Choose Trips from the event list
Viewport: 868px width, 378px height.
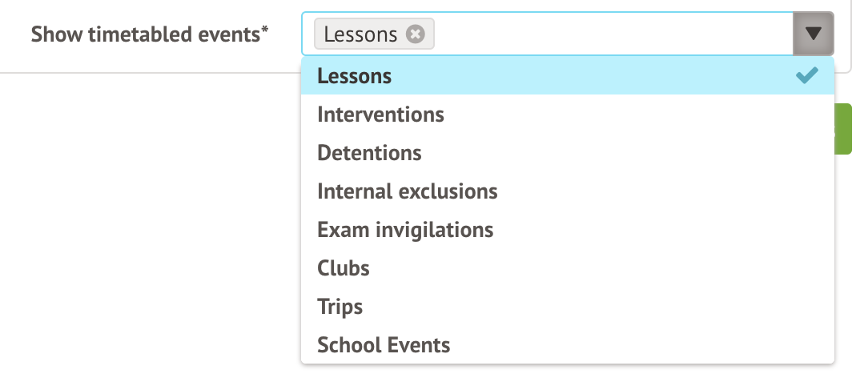(340, 307)
